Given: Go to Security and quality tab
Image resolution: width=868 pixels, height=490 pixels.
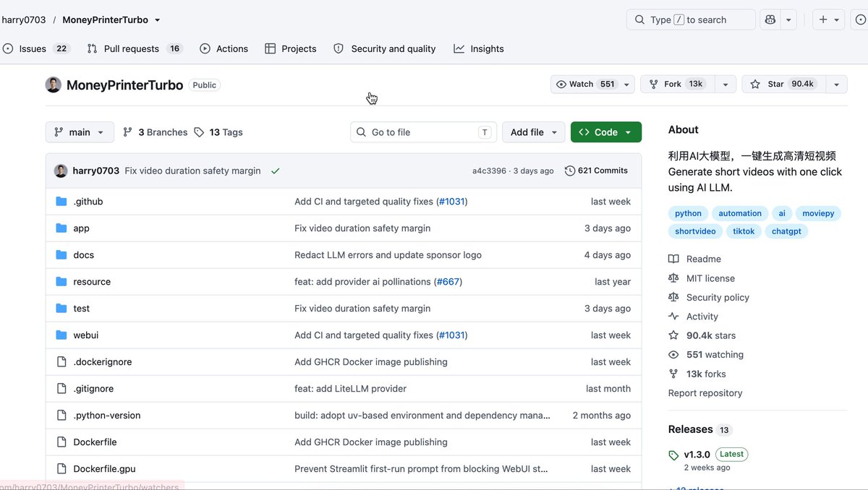Looking at the screenshot, I should click(385, 48).
